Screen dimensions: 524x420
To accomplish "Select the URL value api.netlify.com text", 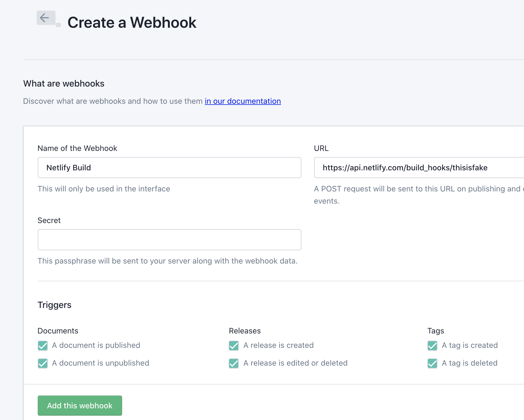I will pyautogui.click(x=405, y=167).
